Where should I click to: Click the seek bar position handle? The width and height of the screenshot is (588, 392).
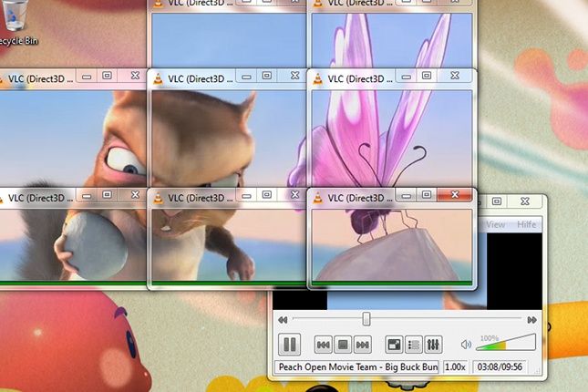pos(366,319)
